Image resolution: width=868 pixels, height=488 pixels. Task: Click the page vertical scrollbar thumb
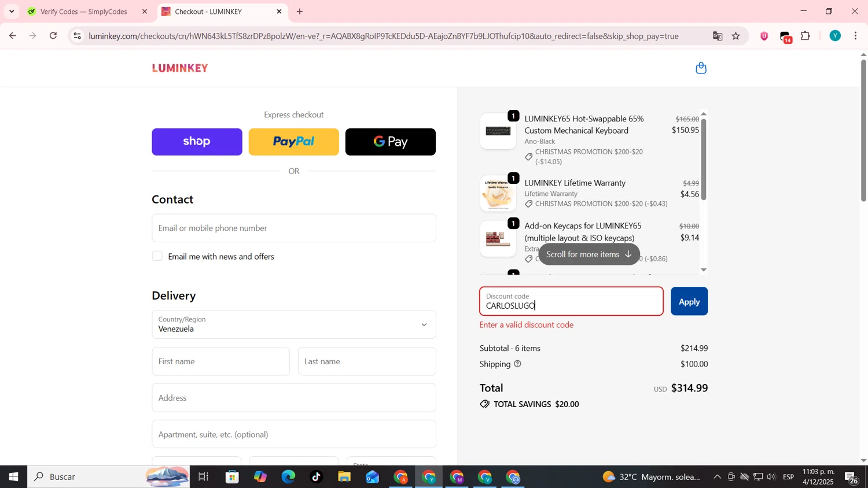(863, 130)
